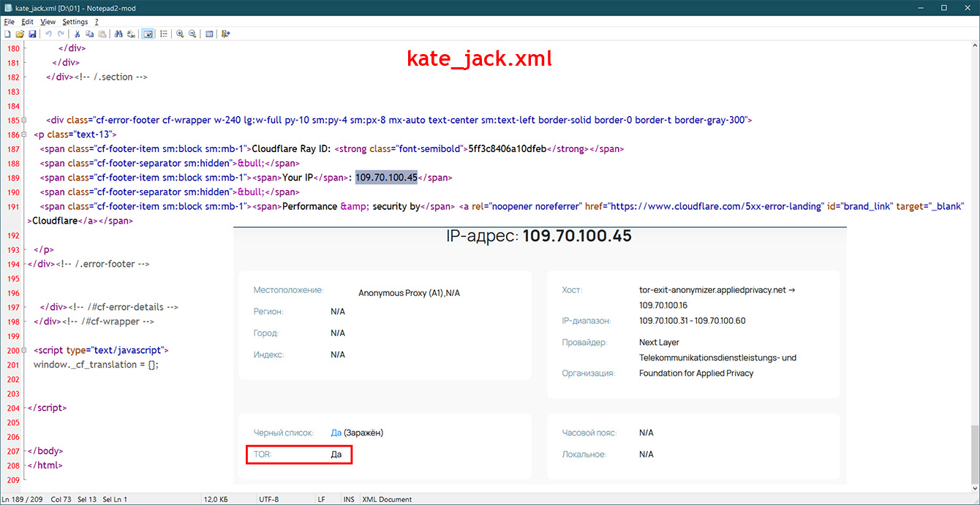980x505 pixels.
Task: Open a file with the folder icon
Action: point(20,34)
